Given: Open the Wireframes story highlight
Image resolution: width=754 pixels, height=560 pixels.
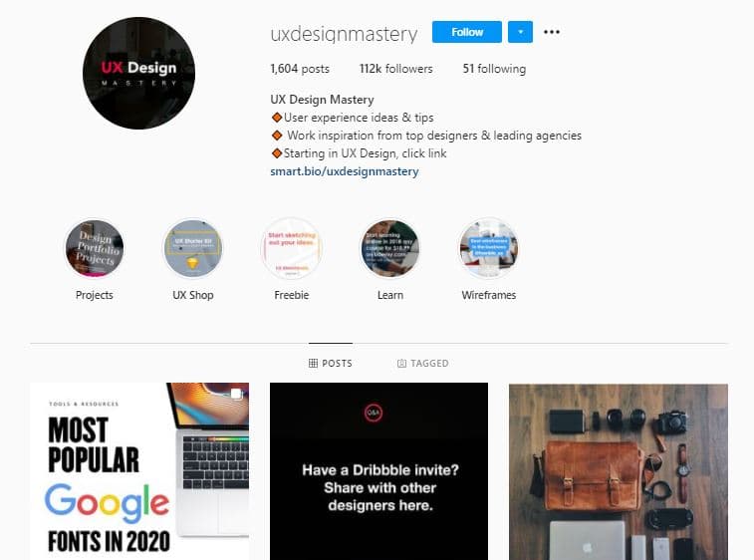Looking at the screenshot, I should click(489, 248).
